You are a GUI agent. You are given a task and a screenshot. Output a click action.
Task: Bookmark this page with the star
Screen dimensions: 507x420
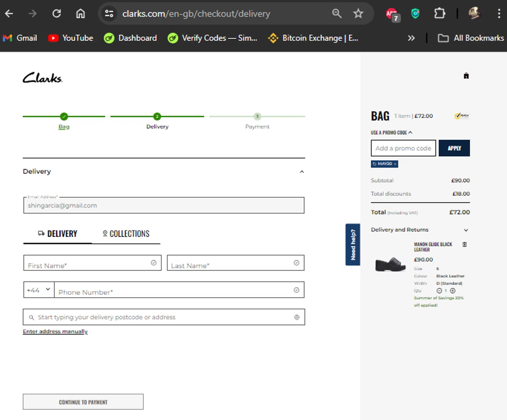(358, 14)
